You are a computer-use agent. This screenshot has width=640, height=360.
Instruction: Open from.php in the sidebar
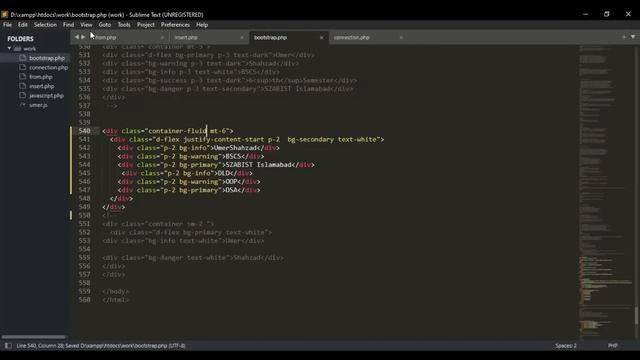[41, 77]
